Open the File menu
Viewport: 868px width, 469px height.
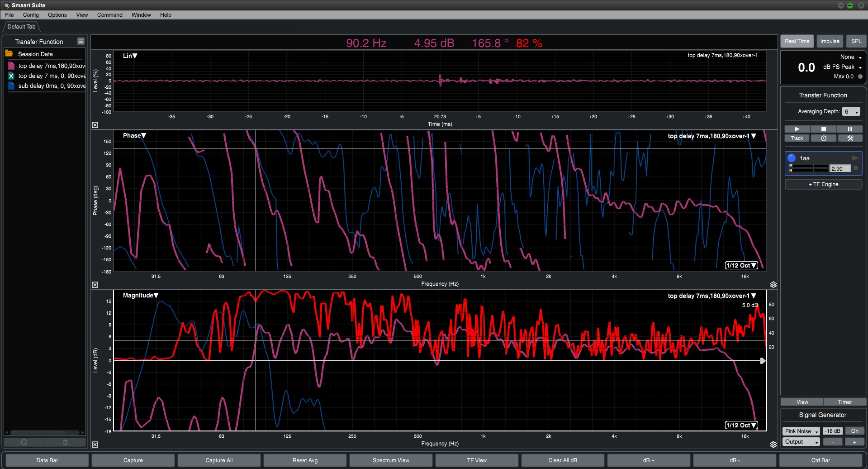click(9, 15)
